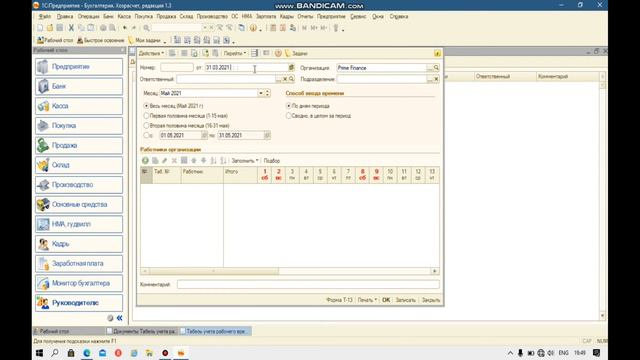Open the Месяц dropdown list
The height and width of the screenshot is (360, 640).
pos(260,93)
